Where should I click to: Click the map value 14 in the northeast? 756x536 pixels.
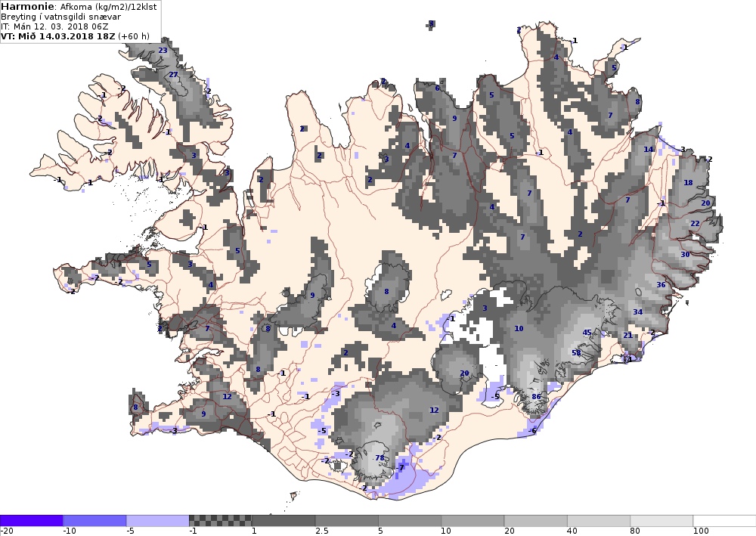coord(649,150)
